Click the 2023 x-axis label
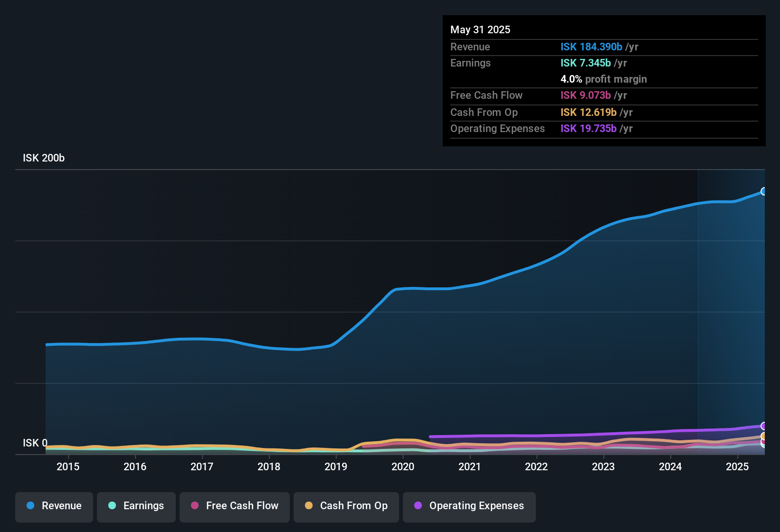This screenshot has height=532, width=780. point(603,466)
